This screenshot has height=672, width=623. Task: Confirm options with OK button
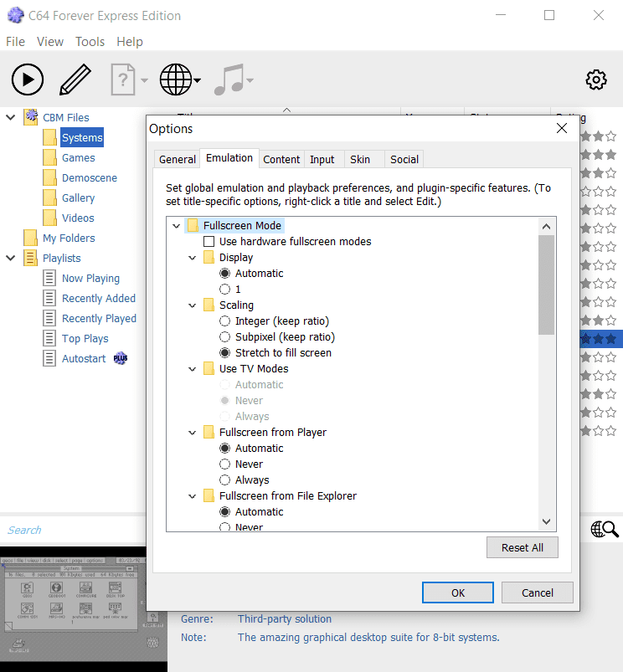pos(458,592)
